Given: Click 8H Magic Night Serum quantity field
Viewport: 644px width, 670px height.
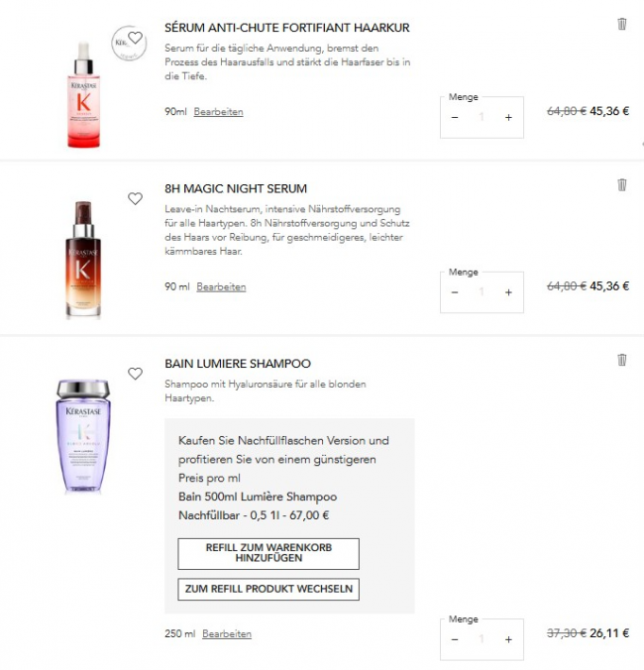Looking at the screenshot, I should point(482,292).
